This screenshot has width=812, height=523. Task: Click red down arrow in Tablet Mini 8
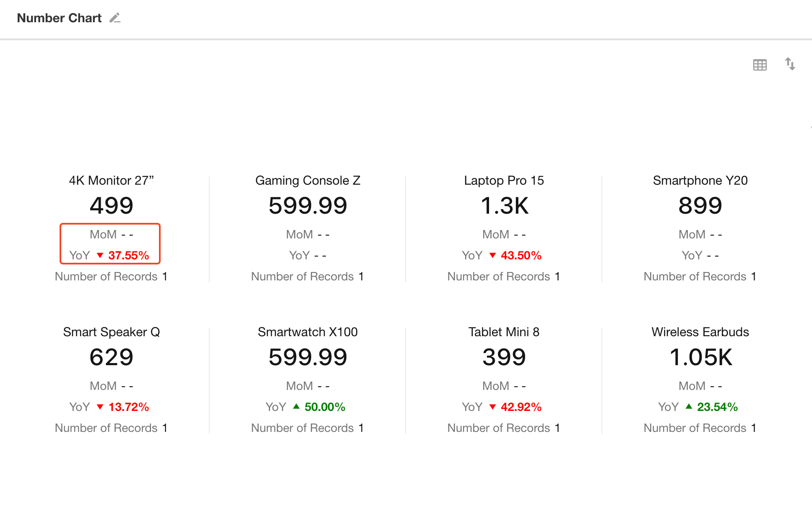point(492,407)
